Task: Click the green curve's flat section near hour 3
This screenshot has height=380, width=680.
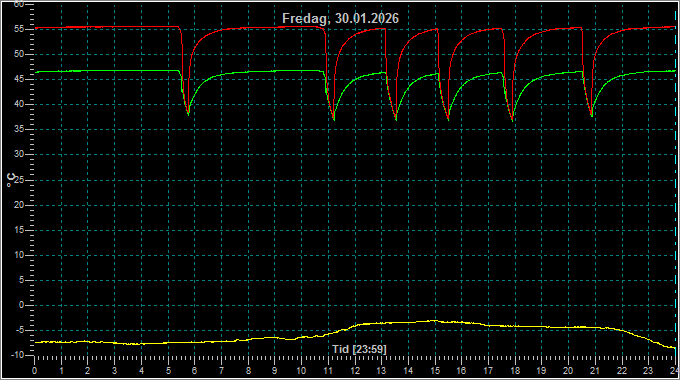Action: [114, 71]
